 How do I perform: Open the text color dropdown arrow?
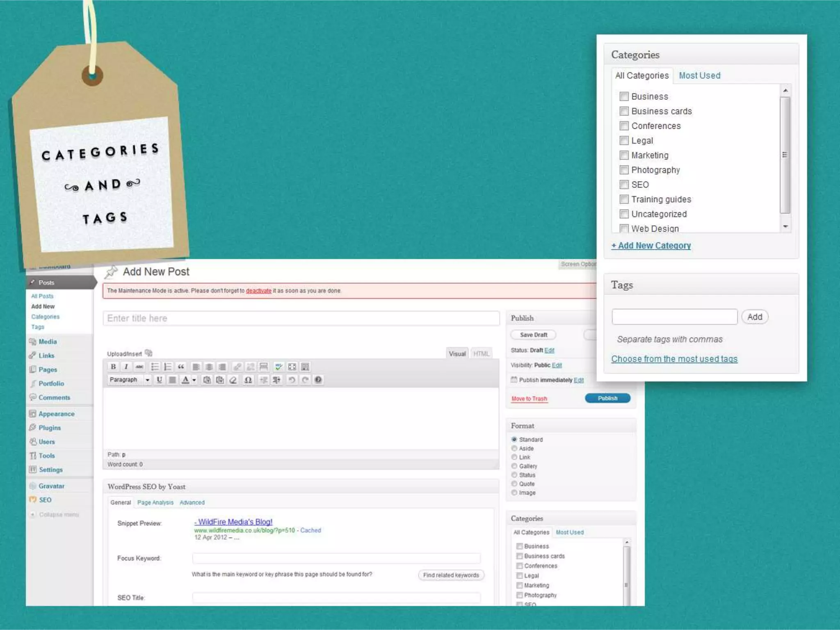point(194,380)
